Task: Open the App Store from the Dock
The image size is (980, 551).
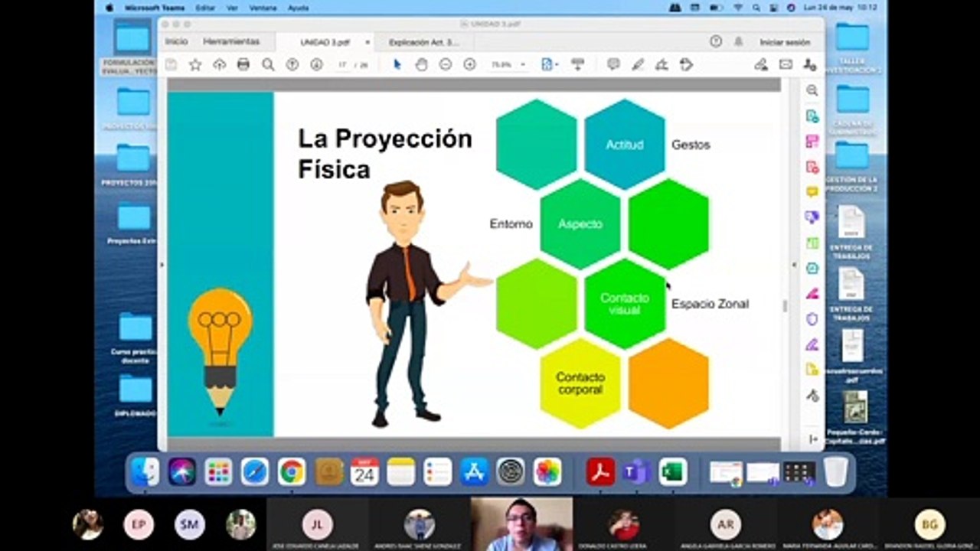Action: tap(475, 471)
